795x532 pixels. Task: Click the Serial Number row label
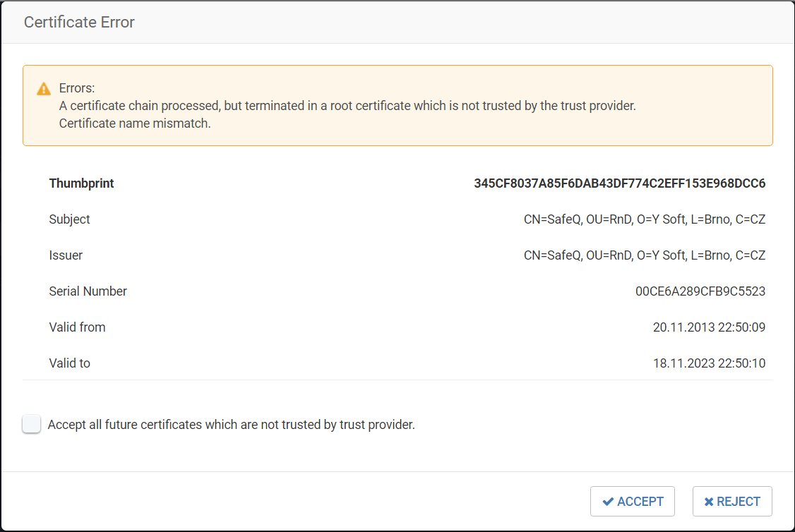(88, 291)
